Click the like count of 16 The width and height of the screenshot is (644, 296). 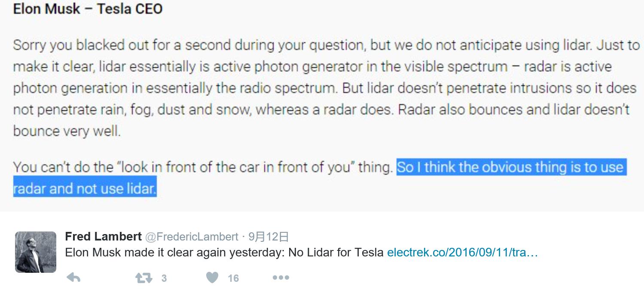tap(233, 279)
